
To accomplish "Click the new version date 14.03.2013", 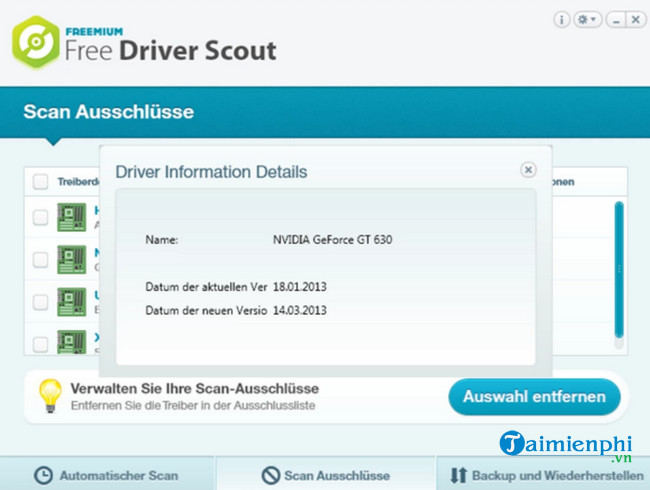I will 300,310.
